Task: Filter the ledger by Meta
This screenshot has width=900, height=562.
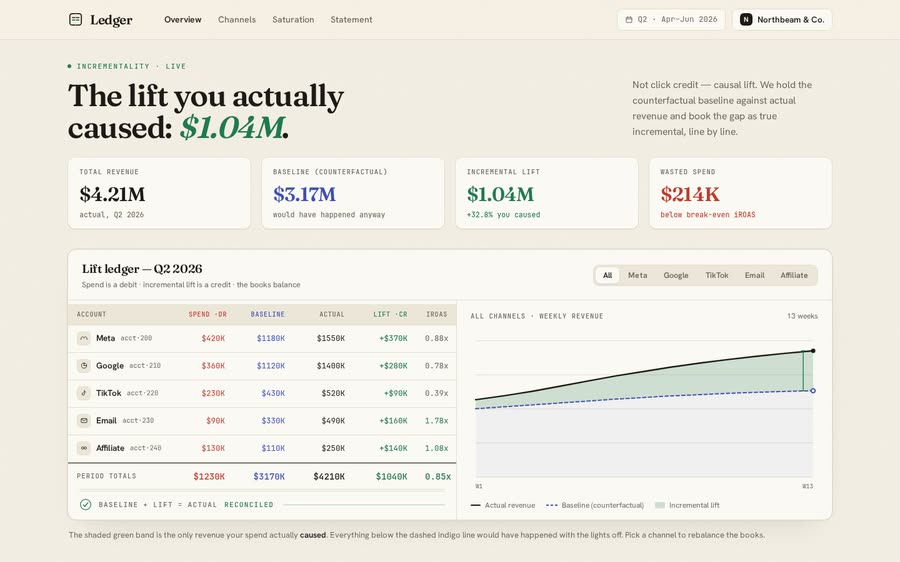Action: [637, 276]
